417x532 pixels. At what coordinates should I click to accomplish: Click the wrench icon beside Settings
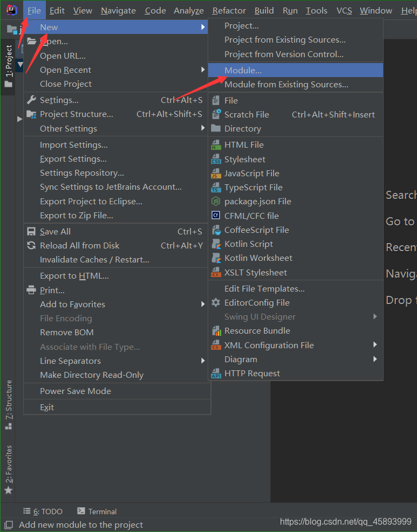(x=31, y=100)
